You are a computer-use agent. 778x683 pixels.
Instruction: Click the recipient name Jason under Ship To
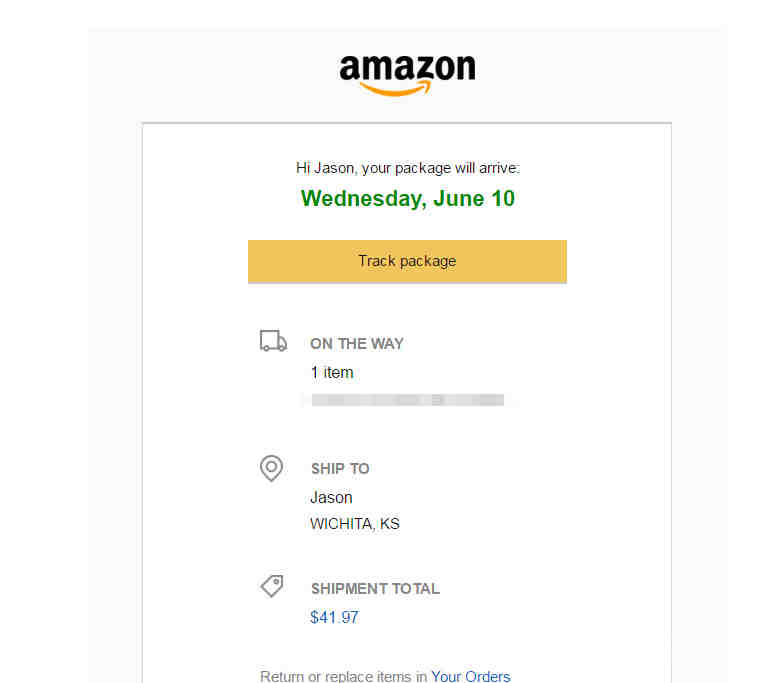[331, 497]
